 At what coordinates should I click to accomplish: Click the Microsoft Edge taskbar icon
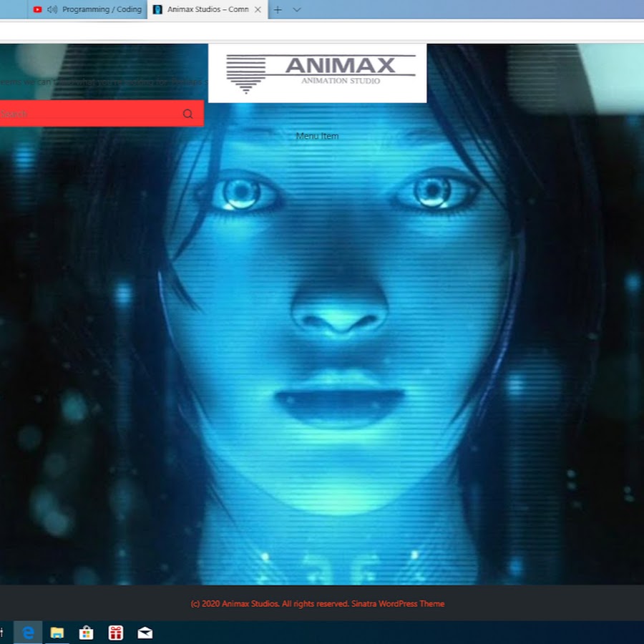point(29,633)
